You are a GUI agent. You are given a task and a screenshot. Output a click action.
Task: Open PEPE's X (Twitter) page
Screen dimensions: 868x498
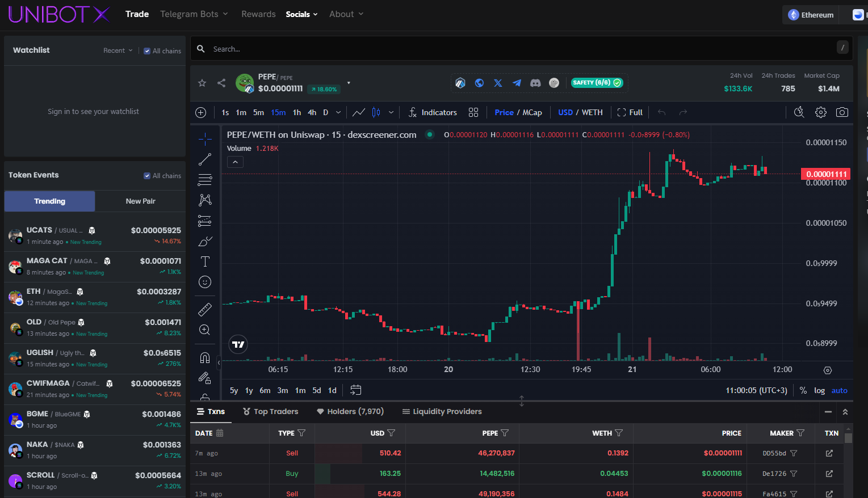tap(498, 83)
